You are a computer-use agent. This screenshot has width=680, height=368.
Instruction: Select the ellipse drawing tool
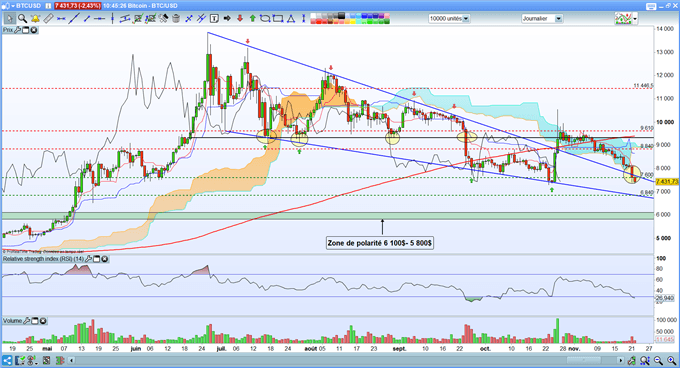265,19
